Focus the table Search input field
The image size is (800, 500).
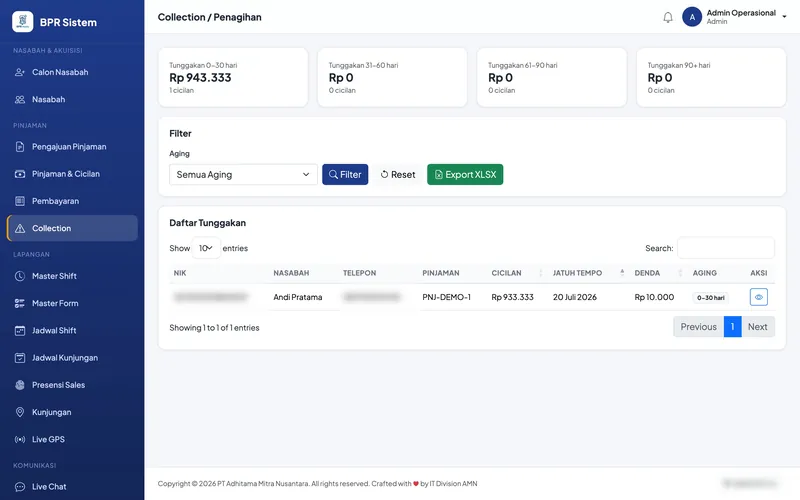pos(726,248)
